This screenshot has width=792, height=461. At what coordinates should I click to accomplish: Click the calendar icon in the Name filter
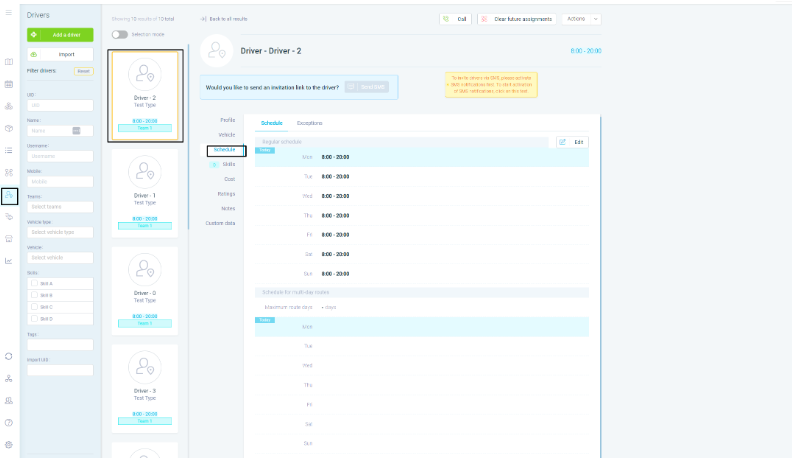(x=77, y=130)
